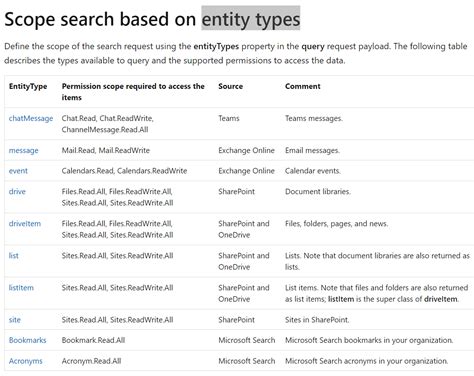Screen dimensions: 474x376
Task: Click the 'Teams messages.' comment
Action: click(314, 118)
